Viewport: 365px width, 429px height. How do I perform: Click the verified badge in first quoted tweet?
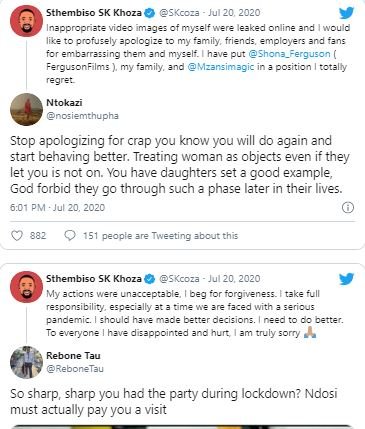(150, 13)
